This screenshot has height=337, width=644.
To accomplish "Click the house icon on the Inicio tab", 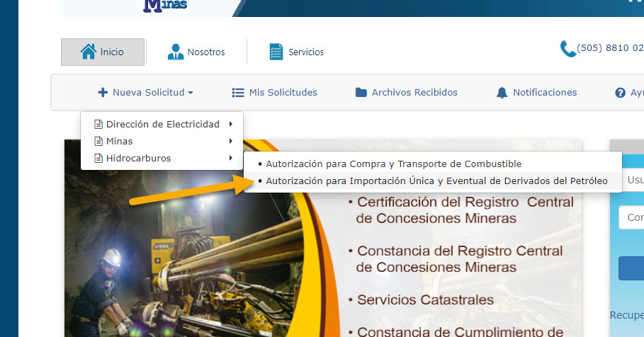I will (89, 51).
